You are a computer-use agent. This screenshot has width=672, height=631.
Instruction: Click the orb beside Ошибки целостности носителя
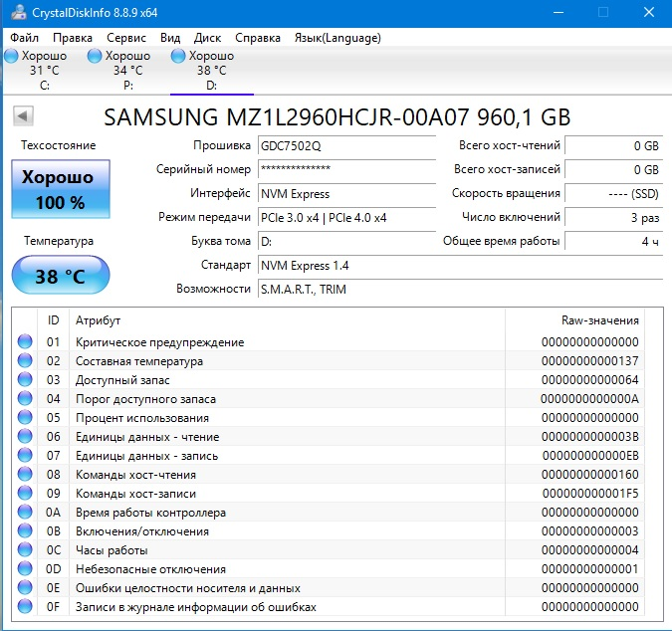tap(25, 587)
